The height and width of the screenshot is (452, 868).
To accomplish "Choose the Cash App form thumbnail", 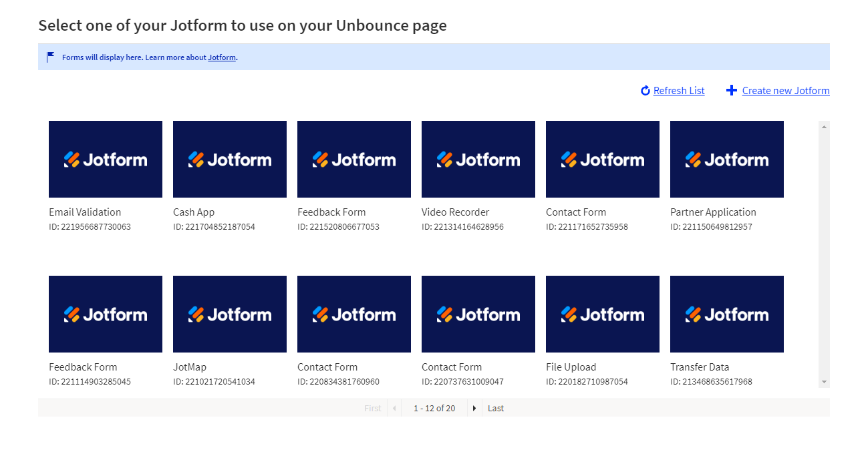I will click(230, 159).
